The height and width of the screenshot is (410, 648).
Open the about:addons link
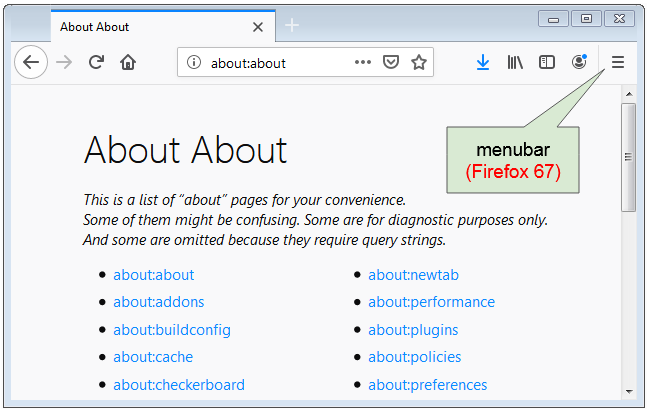[159, 302]
